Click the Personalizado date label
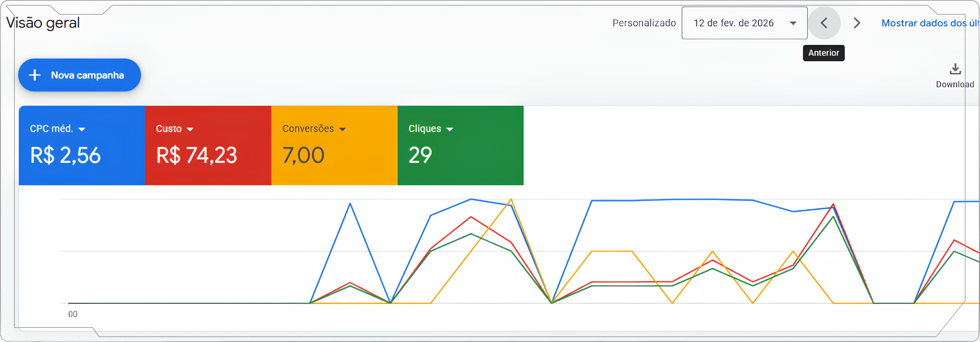This screenshot has height=342, width=980. click(x=644, y=23)
